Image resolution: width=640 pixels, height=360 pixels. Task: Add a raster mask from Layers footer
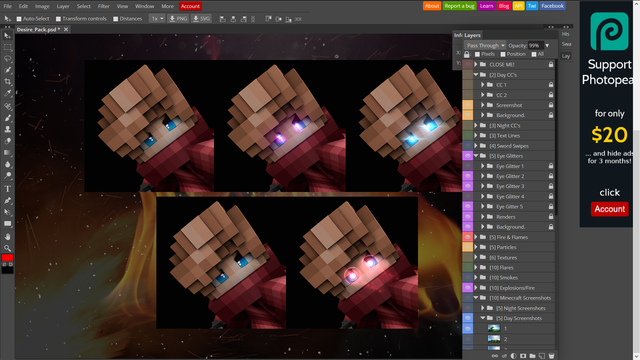point(523,356)
